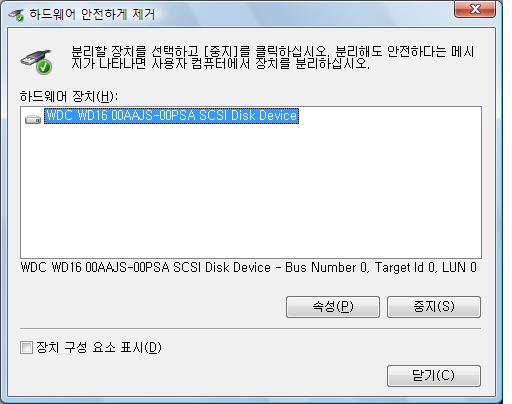Dismiss the dialog using the 닫기(C) button

click(434, 376)
